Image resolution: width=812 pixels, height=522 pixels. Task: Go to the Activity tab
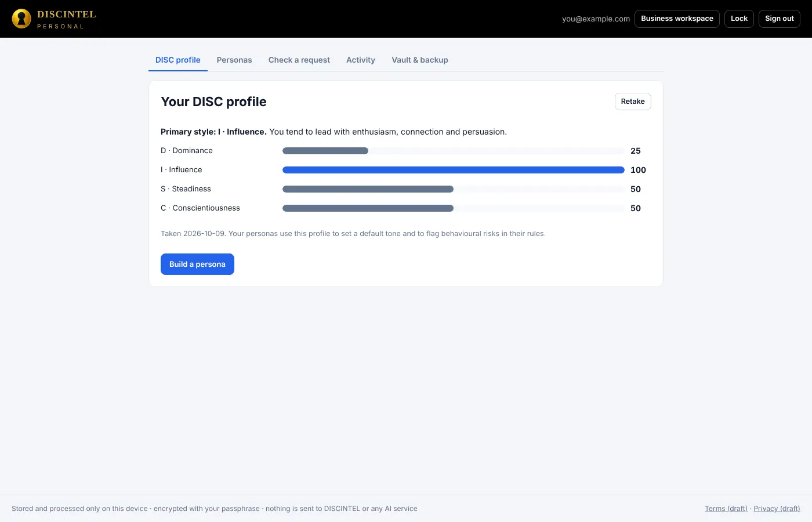point(361,60)
